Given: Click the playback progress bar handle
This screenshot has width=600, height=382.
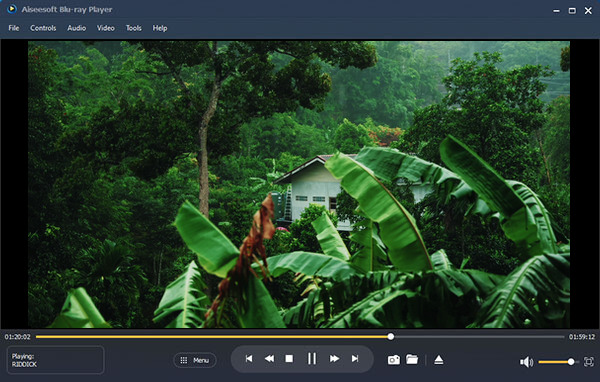Looking at the screenshot, I should pyautogui.click(x=390, y=337).
